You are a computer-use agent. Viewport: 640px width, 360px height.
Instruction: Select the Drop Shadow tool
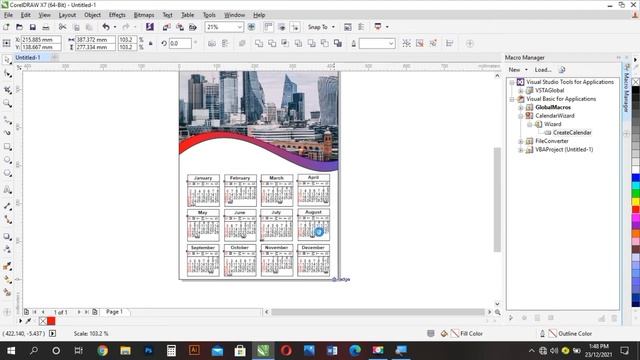click(x=7, y=236)
